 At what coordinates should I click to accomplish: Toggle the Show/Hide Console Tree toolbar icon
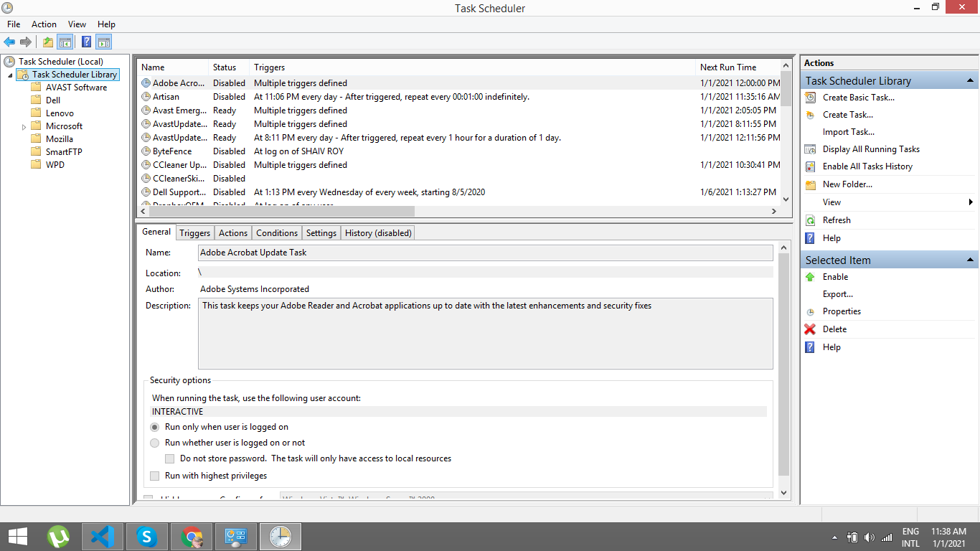click(x=65, y=42)
